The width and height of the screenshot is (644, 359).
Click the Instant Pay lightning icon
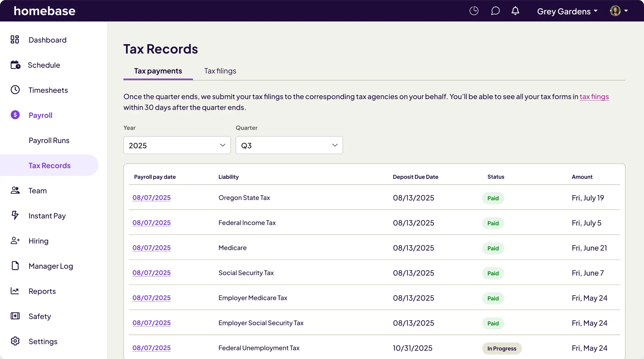pos(15,215)
